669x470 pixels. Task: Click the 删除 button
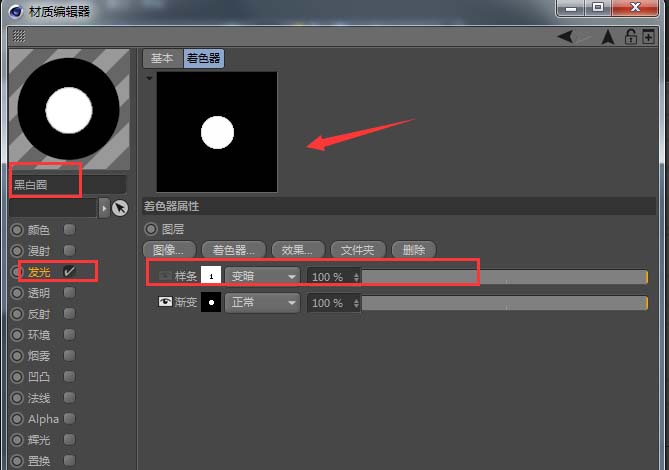(x=414, y=250)
